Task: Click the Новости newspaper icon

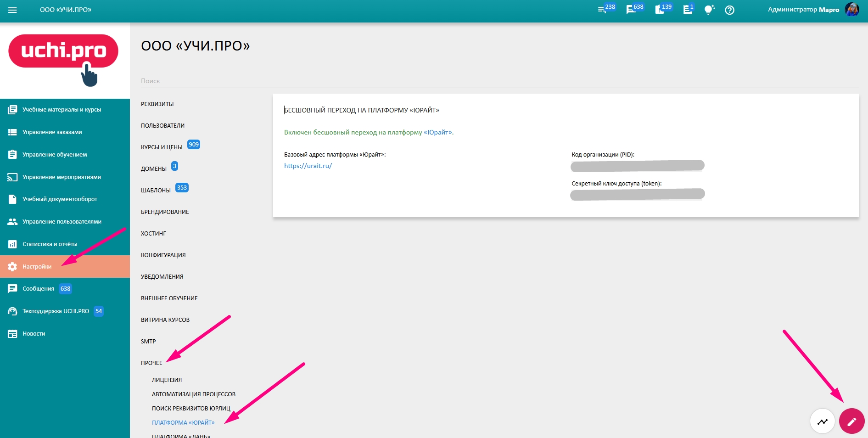Action: (12, 334)
